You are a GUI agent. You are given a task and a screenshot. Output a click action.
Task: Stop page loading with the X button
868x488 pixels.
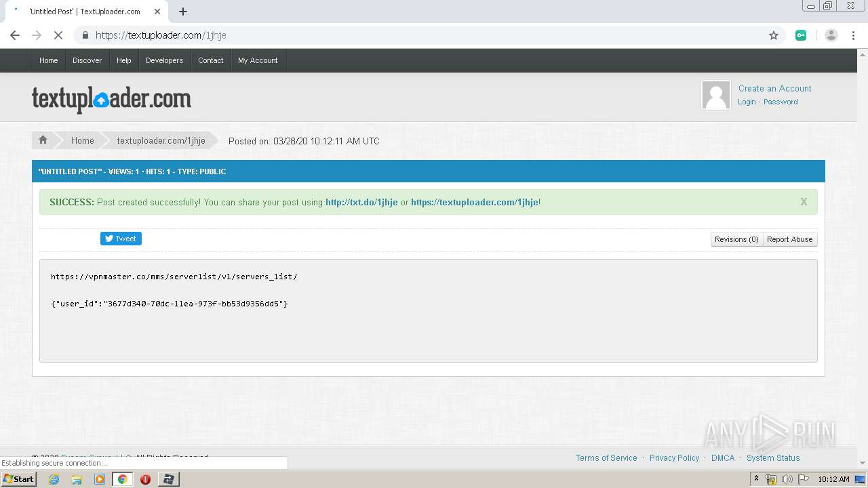pos(58,35)
